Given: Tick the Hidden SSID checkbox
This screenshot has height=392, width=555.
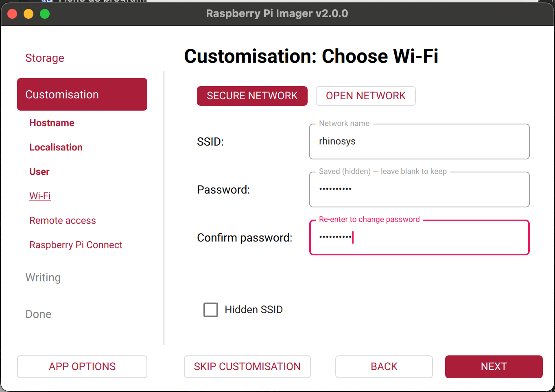Looking at the screenshot, I should click(x=211, y=310).
